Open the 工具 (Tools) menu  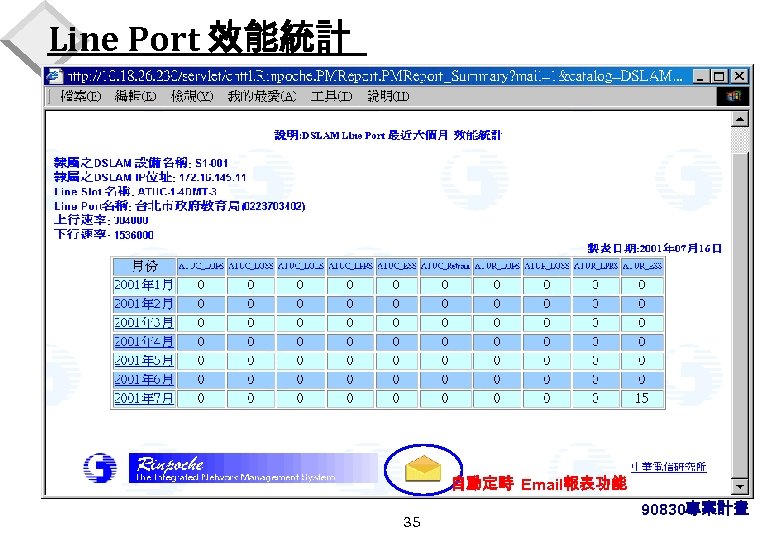tap(331, 96)
